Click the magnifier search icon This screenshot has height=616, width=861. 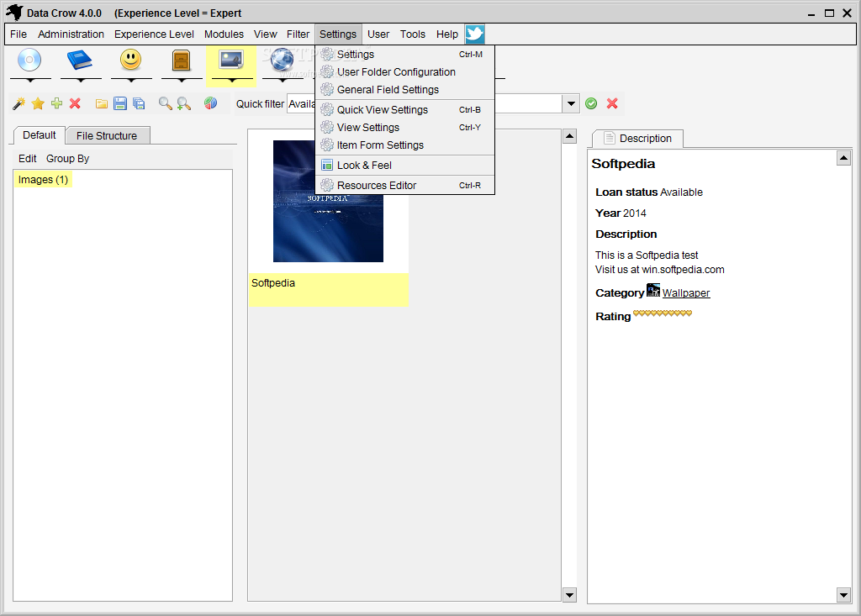[165, 103]
